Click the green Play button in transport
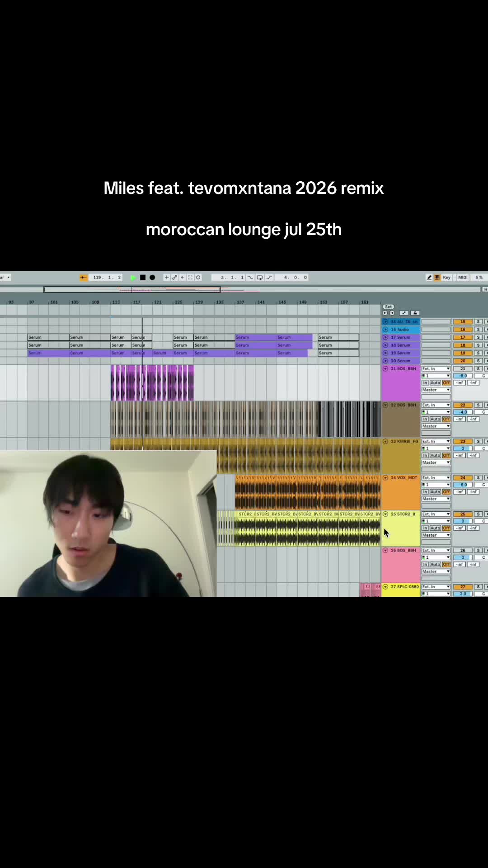This screenshot has height=868, width=488. [x=133, y=278]
